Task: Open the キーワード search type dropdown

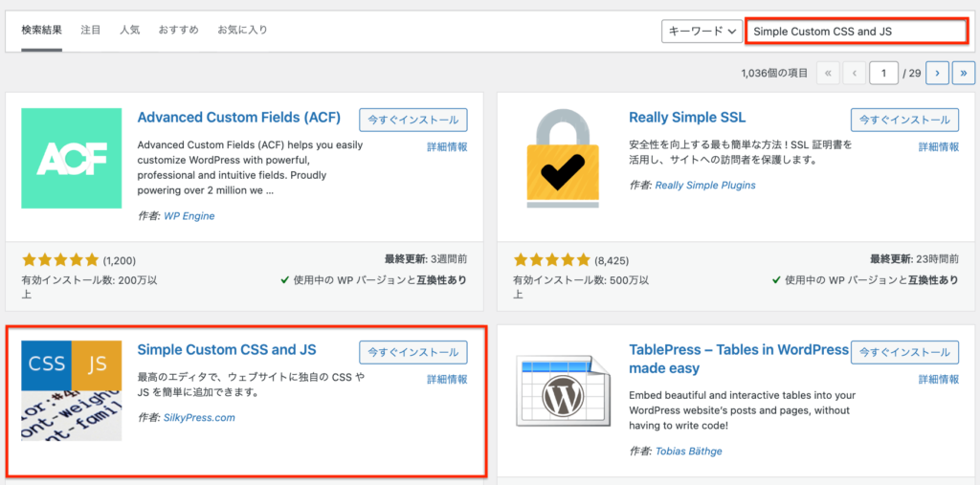Action: tap(702, 31)
